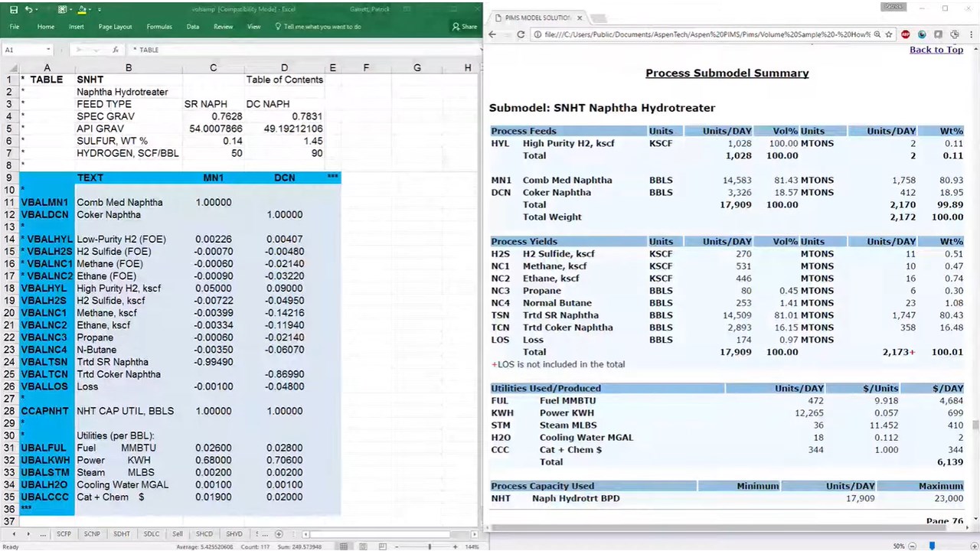Open the File menu in Excel

[15, 27]
